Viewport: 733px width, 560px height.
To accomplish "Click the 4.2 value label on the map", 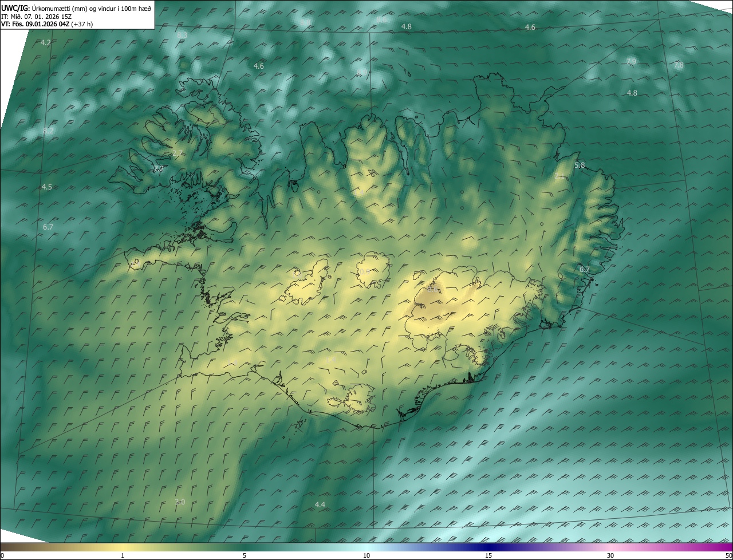I will tap(46, 43).
